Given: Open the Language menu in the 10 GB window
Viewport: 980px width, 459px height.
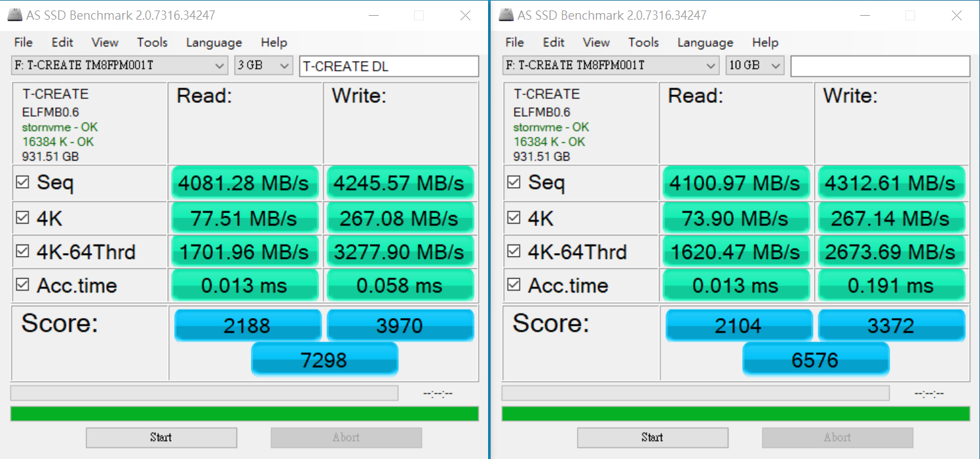Looking at the screenshot, I should tap(705, 43).
